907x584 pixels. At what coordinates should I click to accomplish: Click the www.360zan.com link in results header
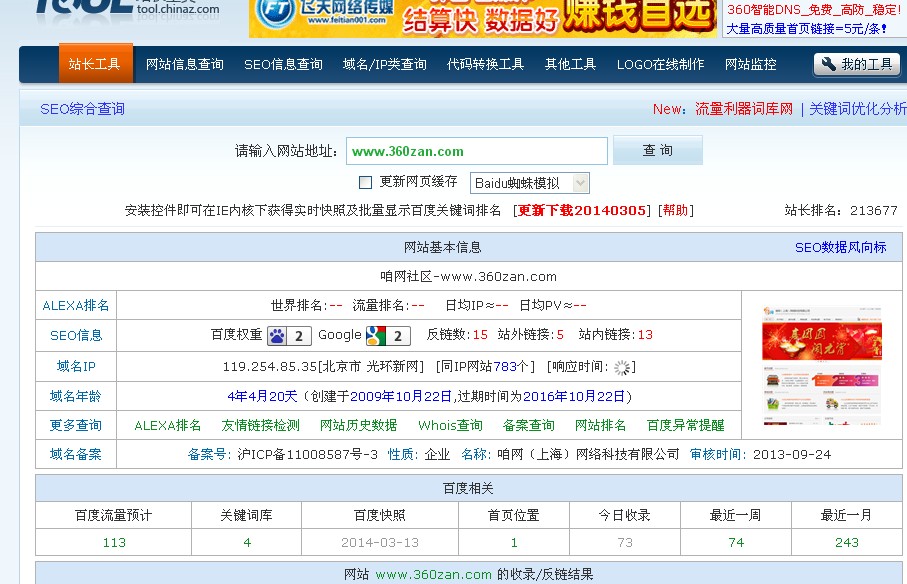tap(433, 575)
